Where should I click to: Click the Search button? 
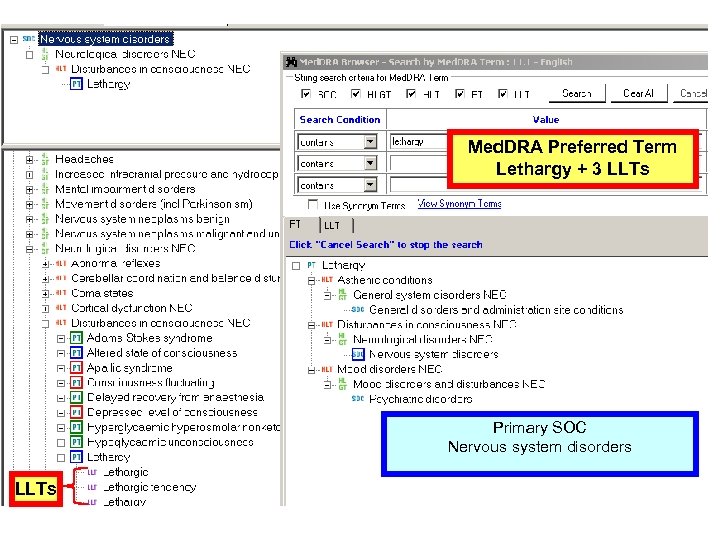click(x=577, y=94)
